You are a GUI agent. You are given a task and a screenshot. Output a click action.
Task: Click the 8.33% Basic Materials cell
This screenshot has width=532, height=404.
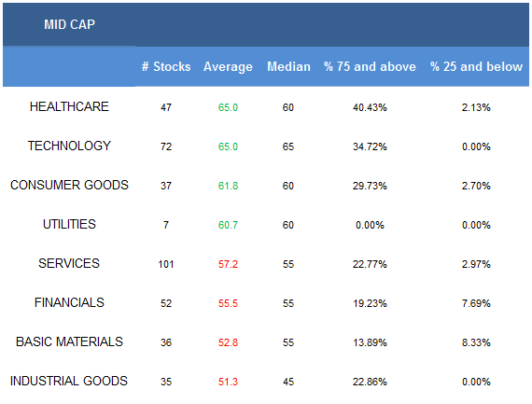click(x=476, y=342)
